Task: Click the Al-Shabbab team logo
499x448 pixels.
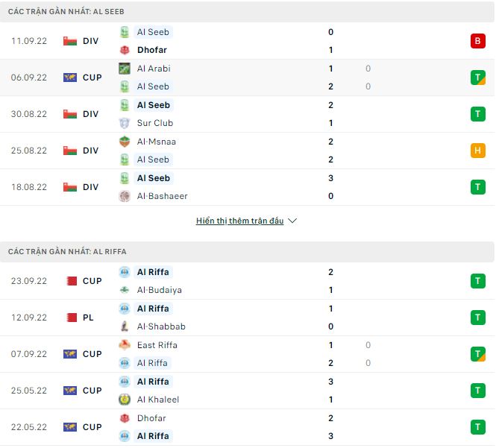Action: tap(125, 326)
